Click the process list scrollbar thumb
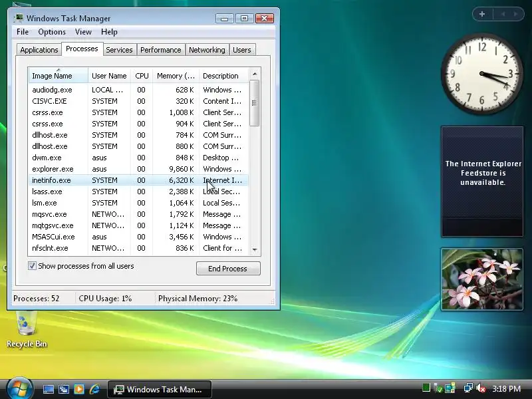This screenshot has width=532, height=399. click(x=255, y=103)
